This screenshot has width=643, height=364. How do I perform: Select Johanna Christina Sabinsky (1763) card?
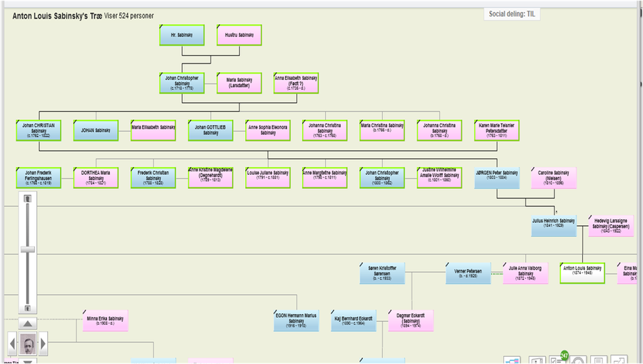tap(325, 130)
